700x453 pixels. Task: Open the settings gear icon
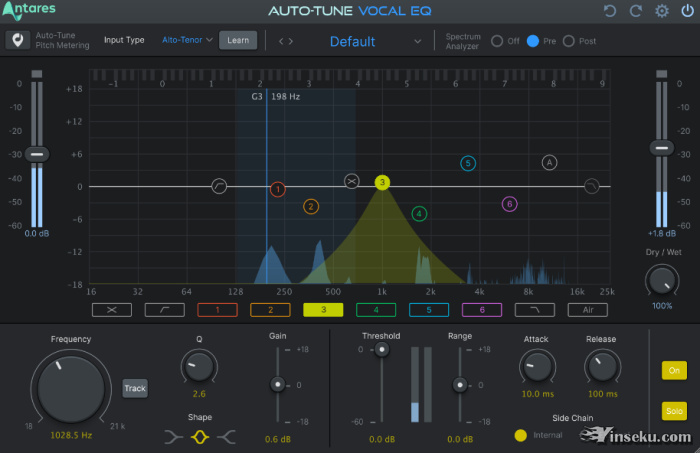pos(661,12)
